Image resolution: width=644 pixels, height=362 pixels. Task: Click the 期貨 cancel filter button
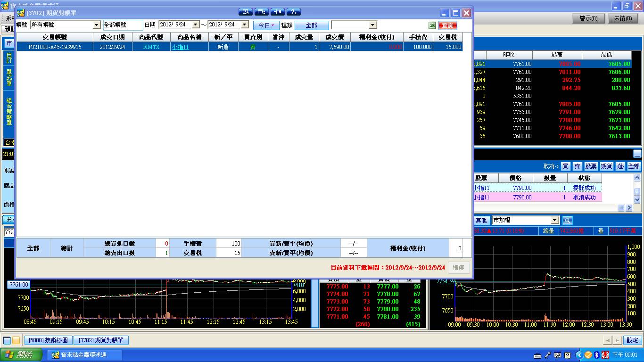(606, 166)
